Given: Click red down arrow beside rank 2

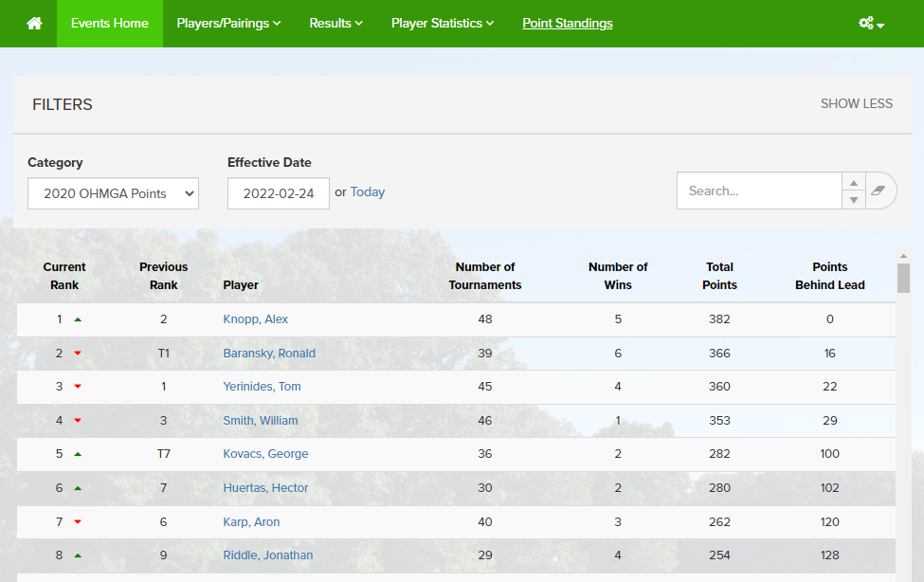Looking at the screenshot, I should coord(78,354).
